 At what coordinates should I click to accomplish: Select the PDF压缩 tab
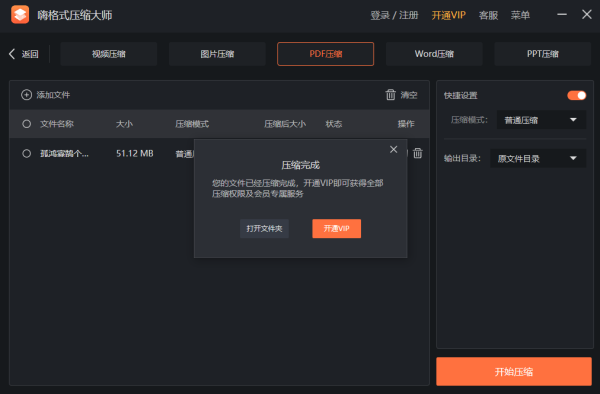click(x=326, y=54)
